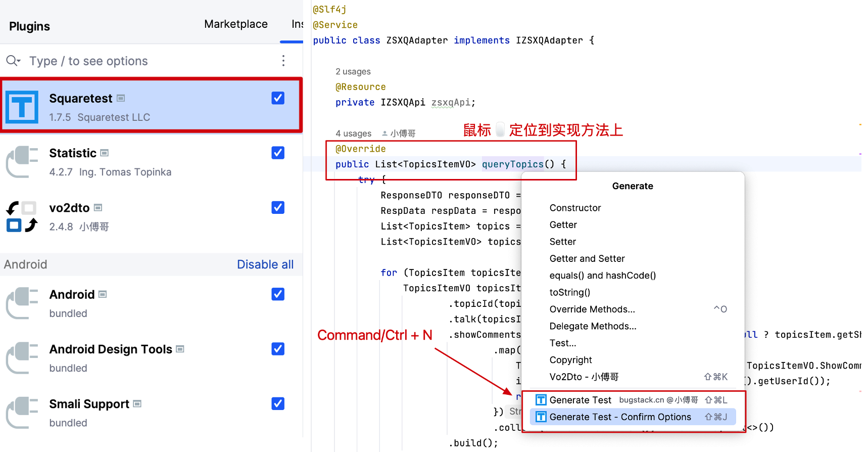
Task: Click the @Service annotation in editor
Action: 335,25
